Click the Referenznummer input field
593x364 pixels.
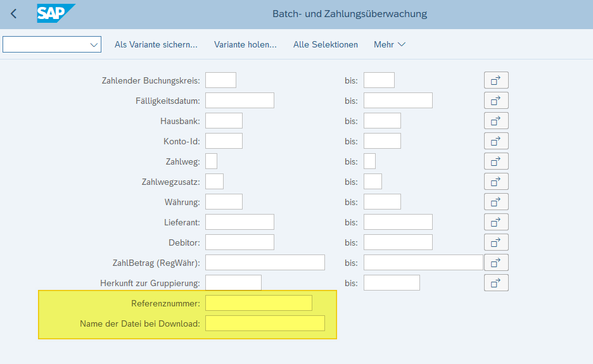point(258,303)
